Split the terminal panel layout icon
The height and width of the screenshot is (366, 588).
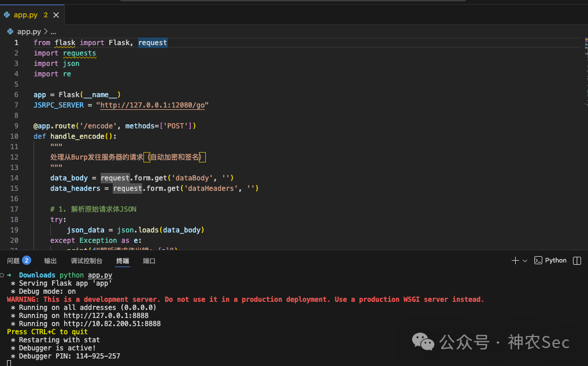(577, 261)
